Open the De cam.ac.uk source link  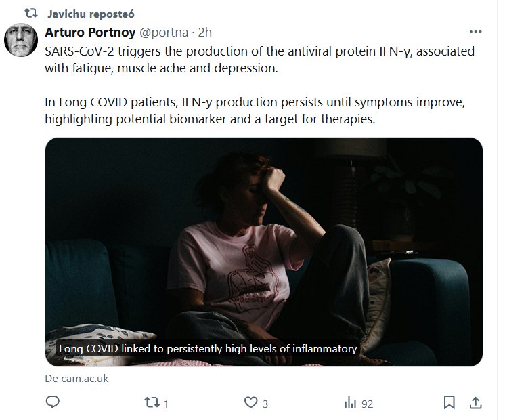tap(76, 379)
